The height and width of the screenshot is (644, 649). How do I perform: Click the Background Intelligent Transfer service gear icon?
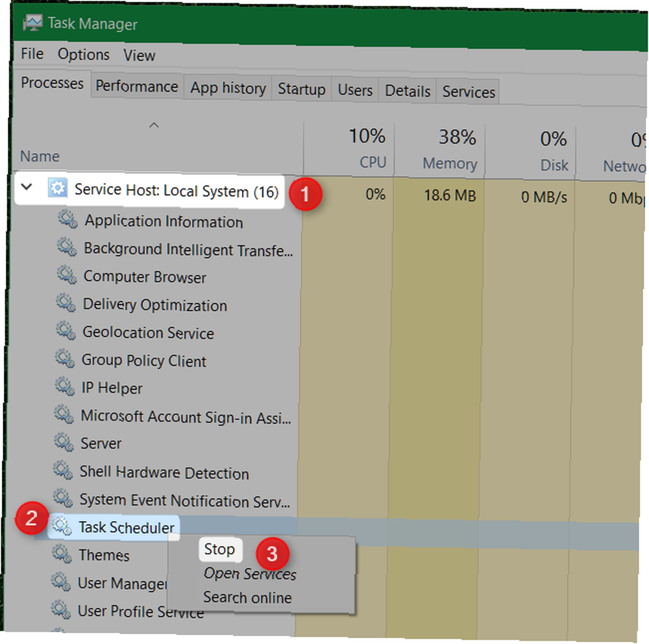[x=67, y=247]
